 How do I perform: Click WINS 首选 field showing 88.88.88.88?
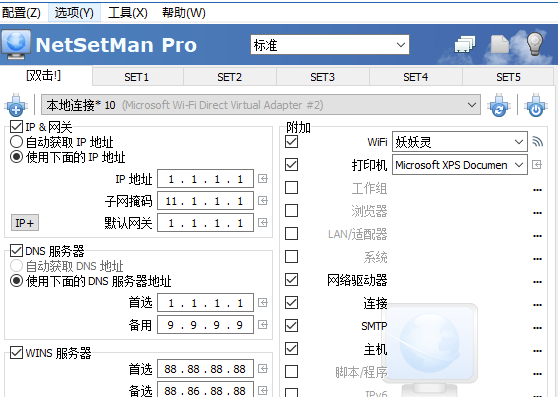(205, 369)
